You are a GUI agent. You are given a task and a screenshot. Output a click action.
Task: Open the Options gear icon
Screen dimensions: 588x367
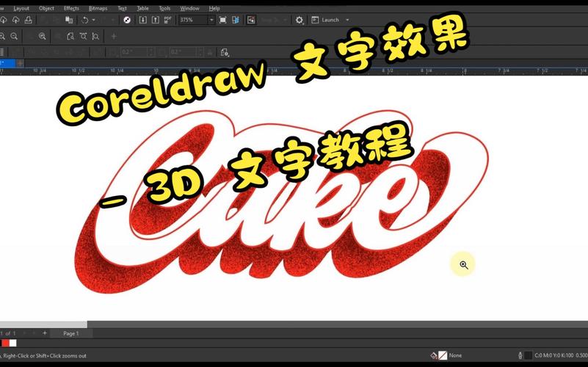click(x=299, y=20)
